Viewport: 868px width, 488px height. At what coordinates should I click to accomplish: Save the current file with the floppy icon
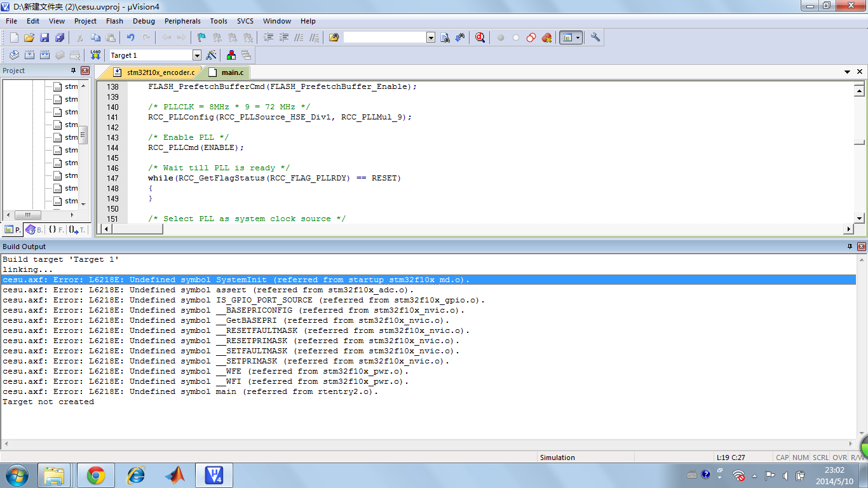point(44,37)
